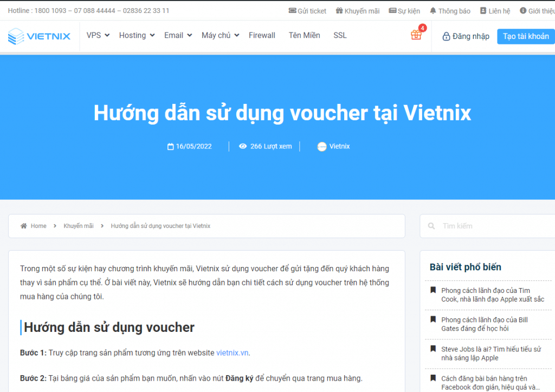
Task: Click the eye icon beside 266 Lượt xem
Action: [243, 146]
